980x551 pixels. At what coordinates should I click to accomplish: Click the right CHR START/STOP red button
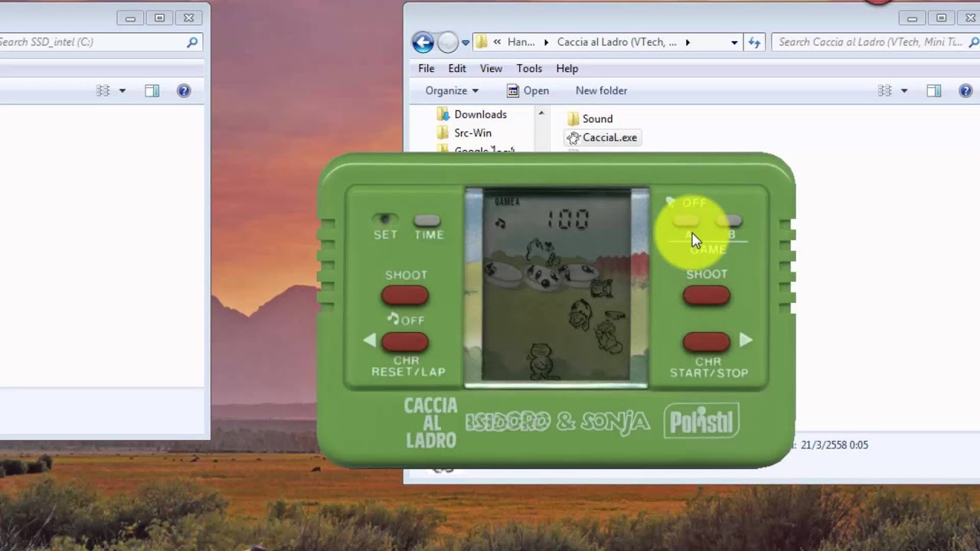[706, 341]
